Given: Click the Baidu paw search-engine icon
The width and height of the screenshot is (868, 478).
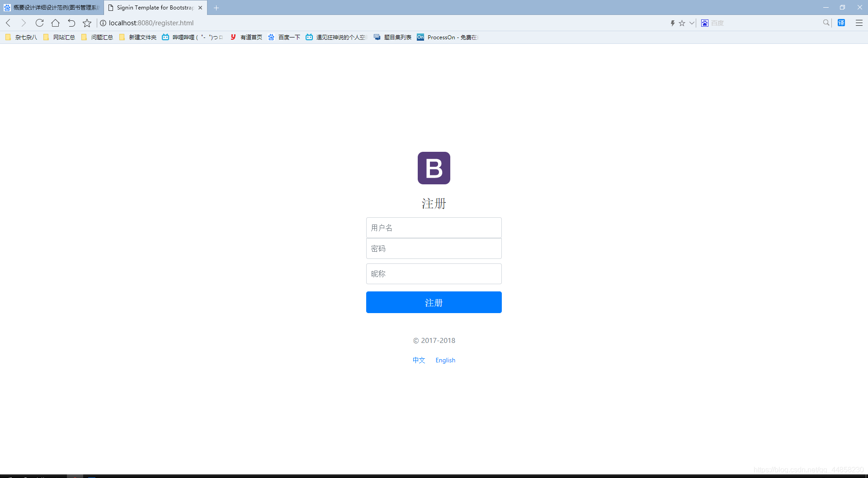Looking at the screenshot, I should click(x=705, y=23).
